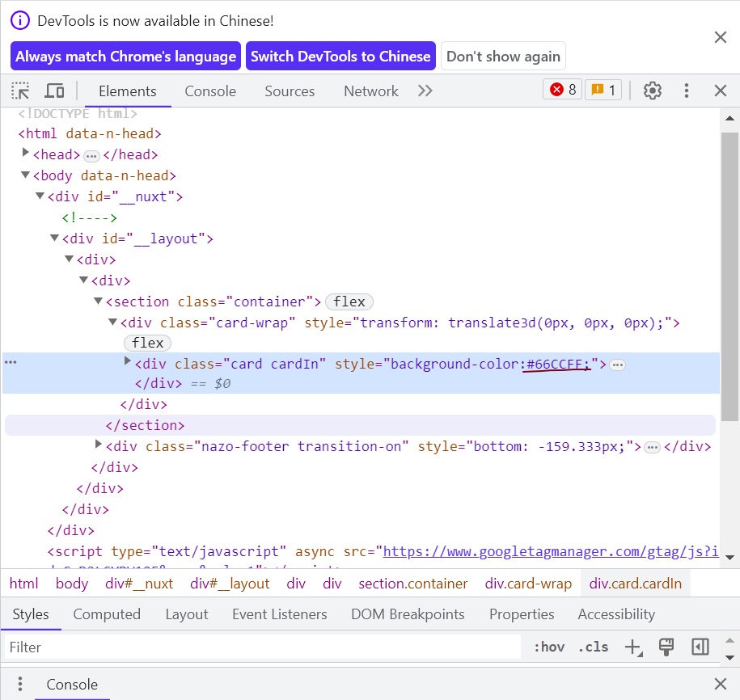Image resolution: width=740 pixels, height=700 pixels.
Task: Expand the card cardIn div node
Action: click(x=127, y=361)
